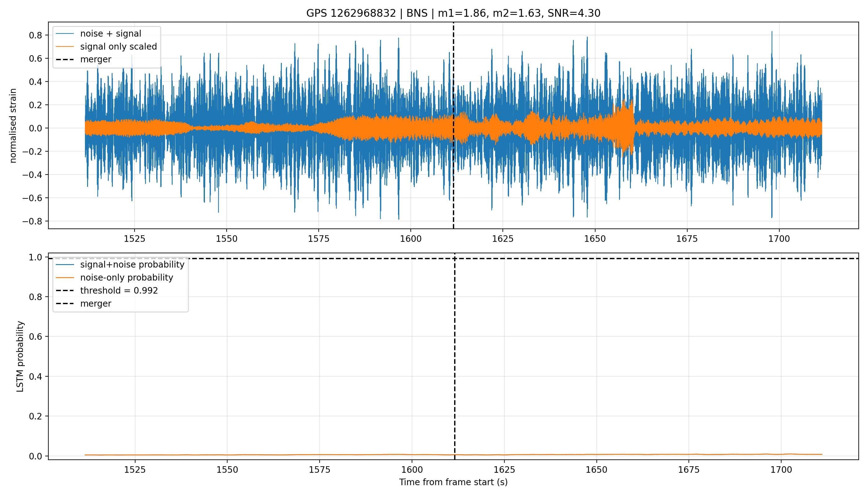Screen dimensions: 868x496
Task: Click the 1700 tick label on lower x-axis
Action: [x=781, y=470]
